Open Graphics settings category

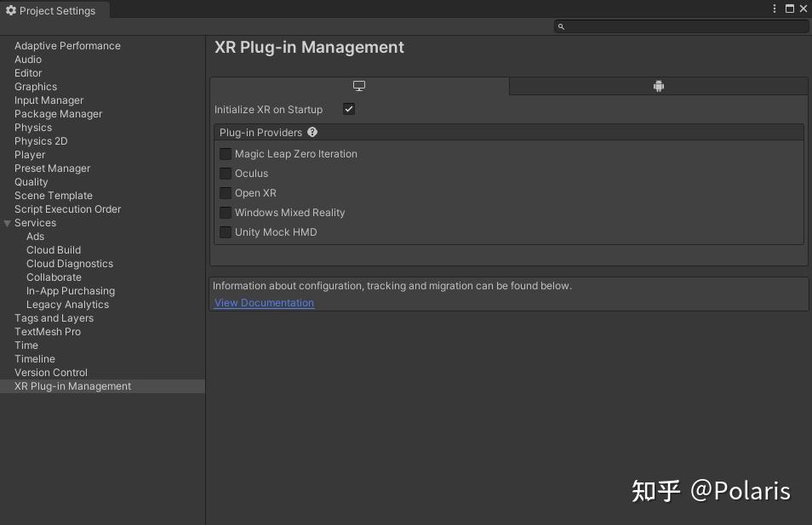click(36, 87)
